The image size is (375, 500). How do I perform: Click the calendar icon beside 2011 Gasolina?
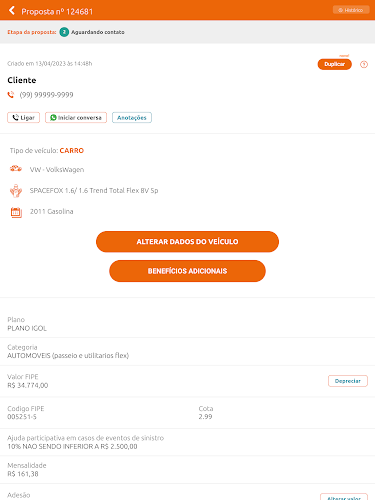(x=16, y=212)
